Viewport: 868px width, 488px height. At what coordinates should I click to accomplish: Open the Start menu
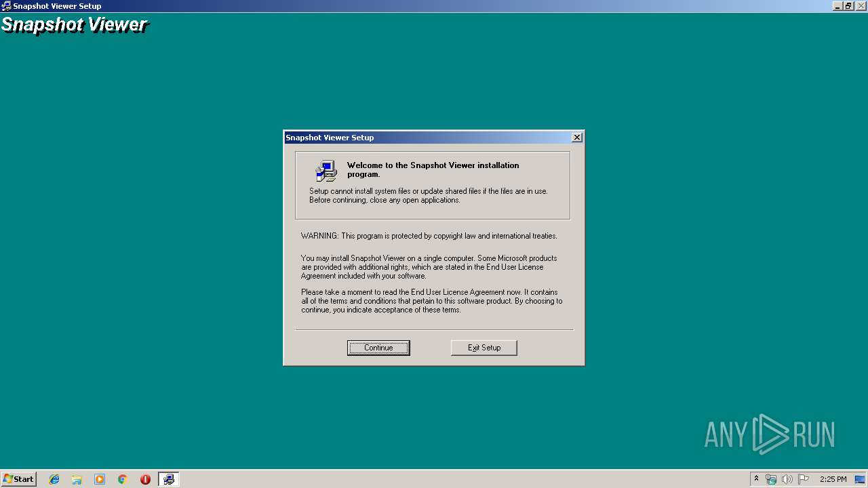tap(18, 479)
